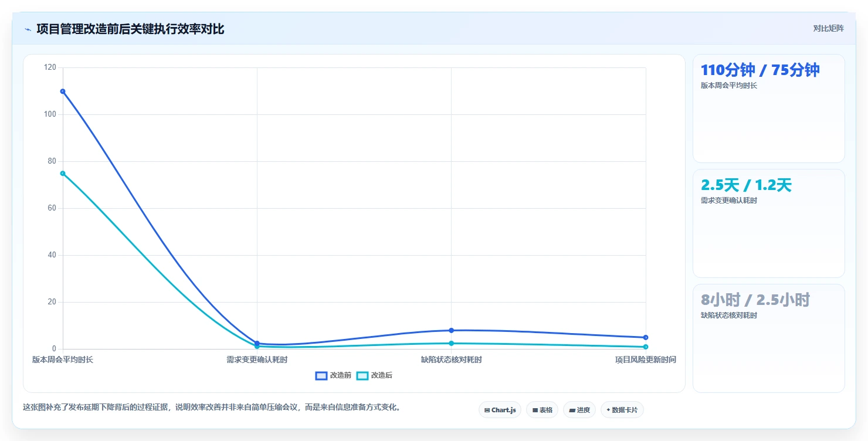Click the 改造后 cyan legend swatch

click(x=362, y=375)
